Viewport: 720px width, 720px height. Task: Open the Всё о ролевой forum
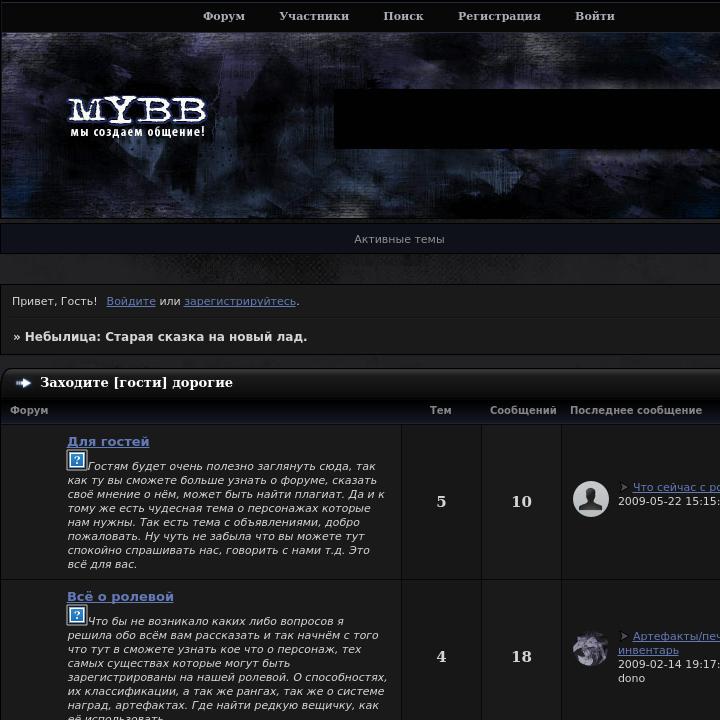tap(120, 596)
